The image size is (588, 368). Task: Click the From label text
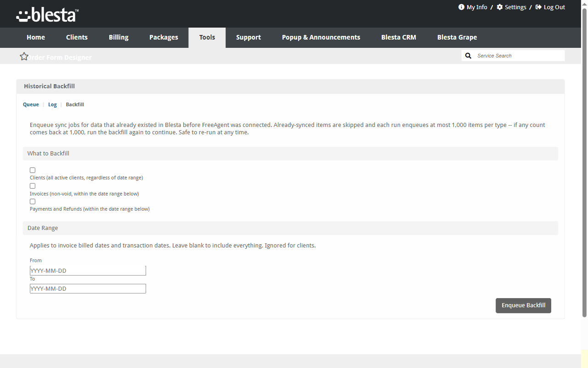point(36,260)
